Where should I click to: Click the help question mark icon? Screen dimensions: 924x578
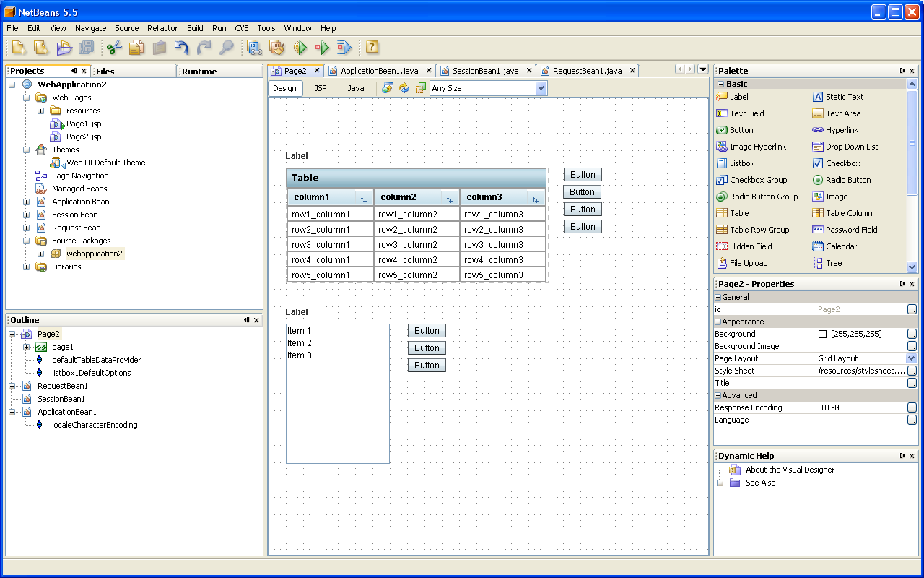(x=372, y=48)
